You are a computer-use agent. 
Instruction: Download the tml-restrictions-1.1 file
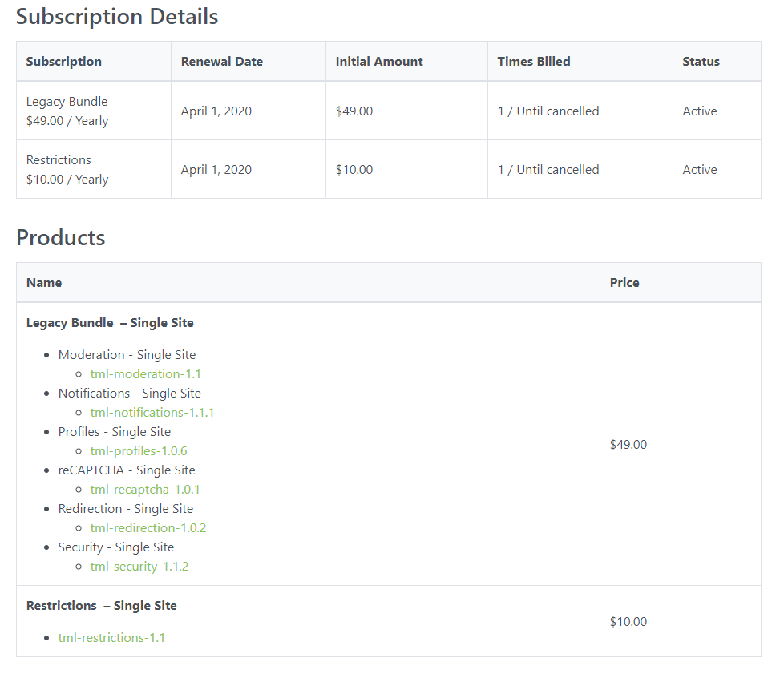(x=111, y=638)
